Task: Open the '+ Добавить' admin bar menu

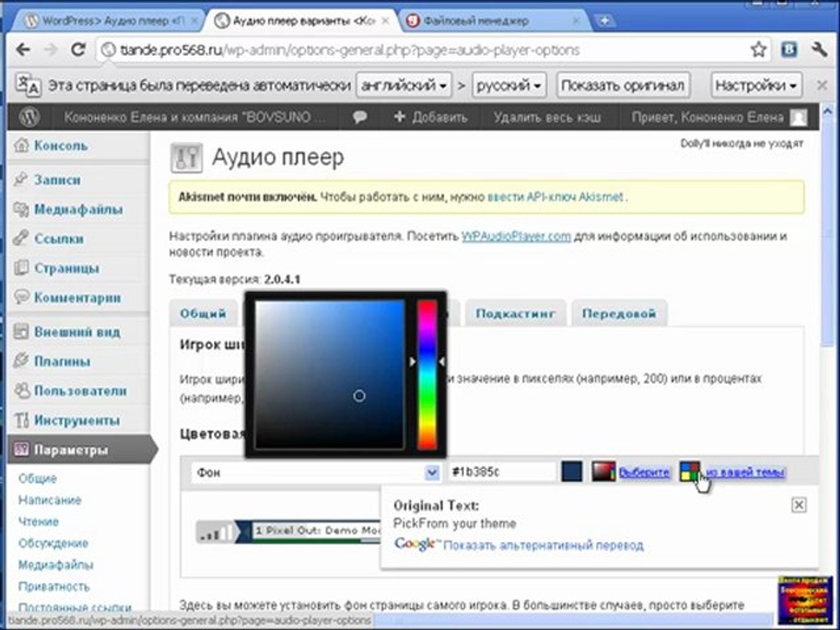Action: point(430,117)
